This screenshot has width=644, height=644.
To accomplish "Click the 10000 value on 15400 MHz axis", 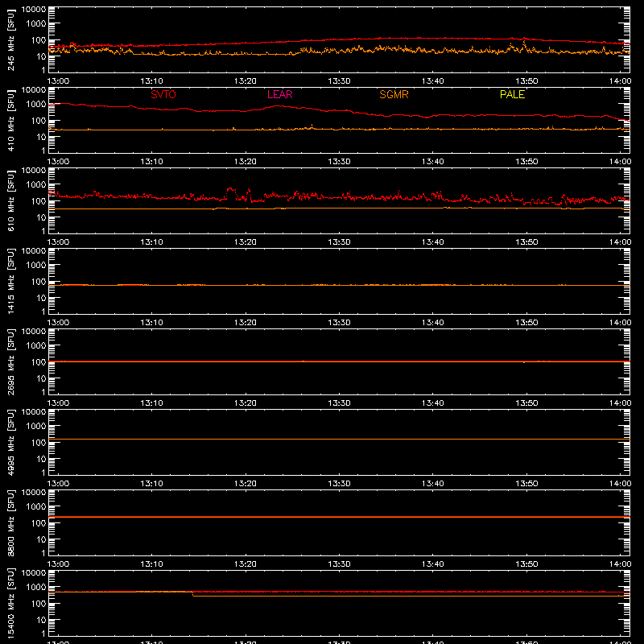I will click(x=34, y=573).
